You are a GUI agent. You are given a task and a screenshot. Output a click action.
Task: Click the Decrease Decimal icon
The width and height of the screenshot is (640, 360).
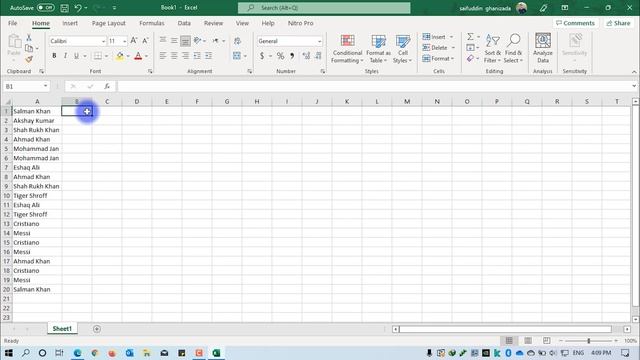pyautogui.click(x=318, y=56)
